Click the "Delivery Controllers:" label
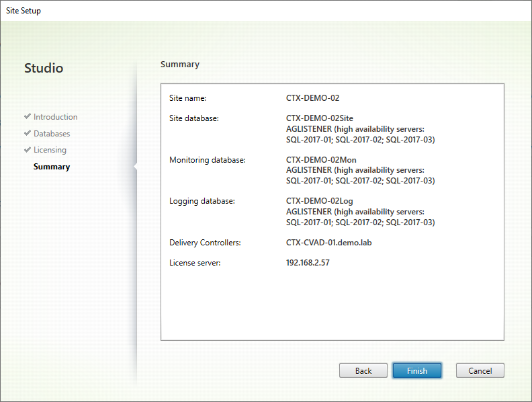 (205, 243)
